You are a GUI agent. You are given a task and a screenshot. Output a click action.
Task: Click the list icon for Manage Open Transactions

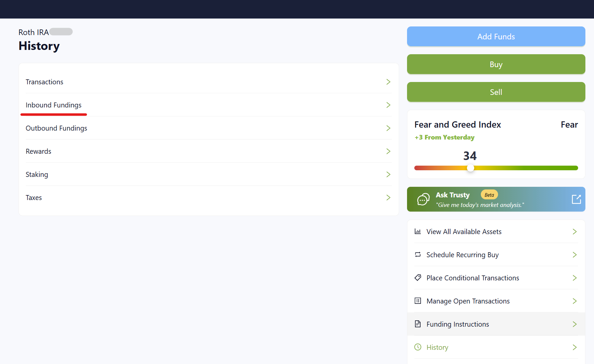(x=418, y=301)
